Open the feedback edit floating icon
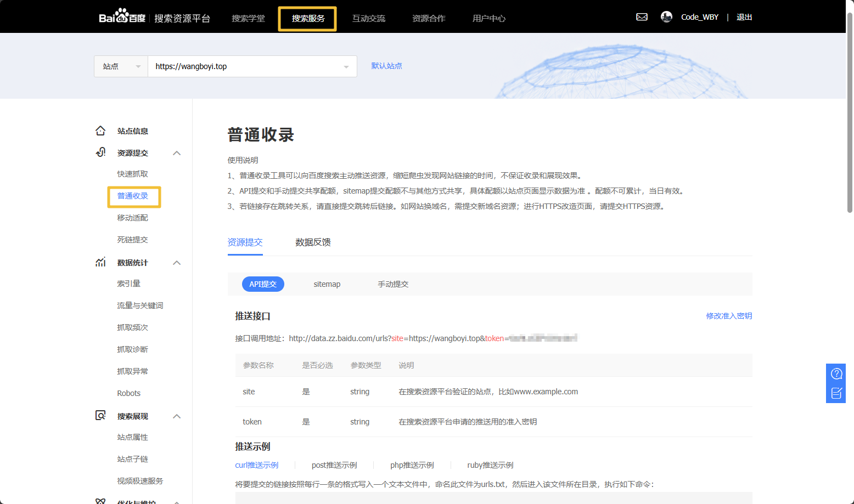Image resolution: width=854 pixels, height=504 pixels. click(836, 393)
